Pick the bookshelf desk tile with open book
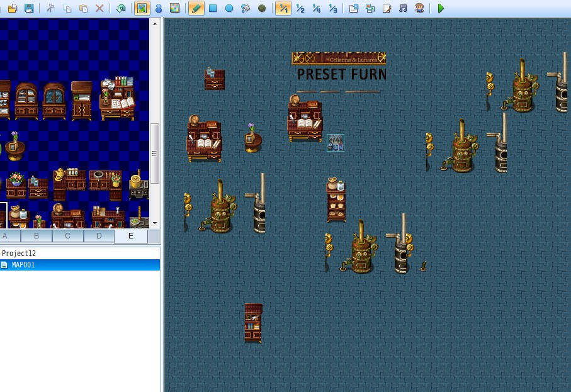Image resolution: width=571 pixels, height=392 pixels. [x=118, y=98]
